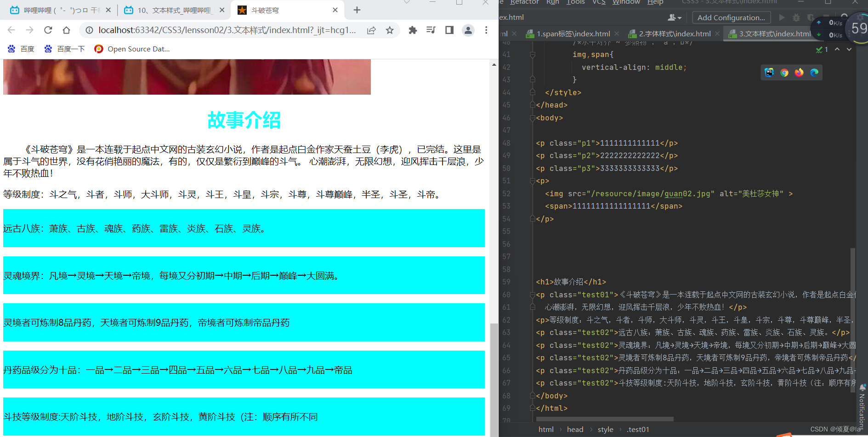Collapse the p tag fold at line 51
Viewport: 868px width, 437px height.
[533, 181]
